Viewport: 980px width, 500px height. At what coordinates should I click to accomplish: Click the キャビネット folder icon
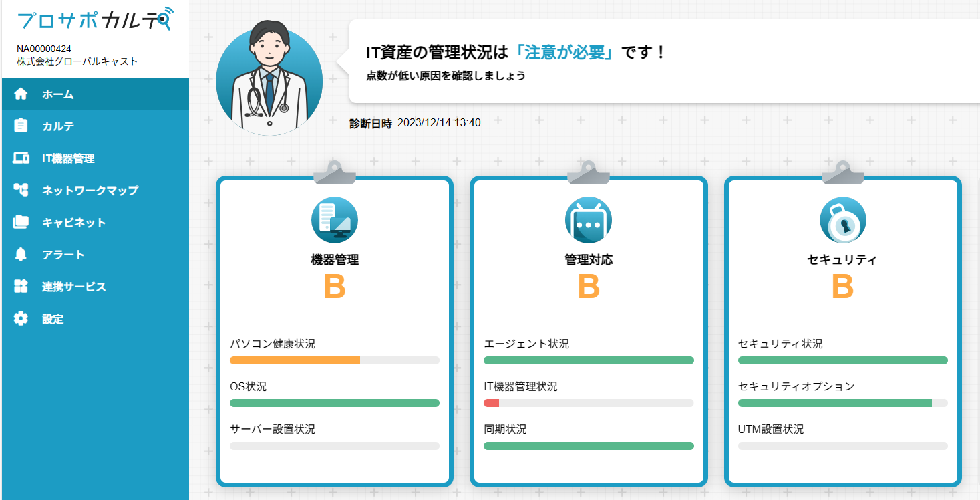21,222
